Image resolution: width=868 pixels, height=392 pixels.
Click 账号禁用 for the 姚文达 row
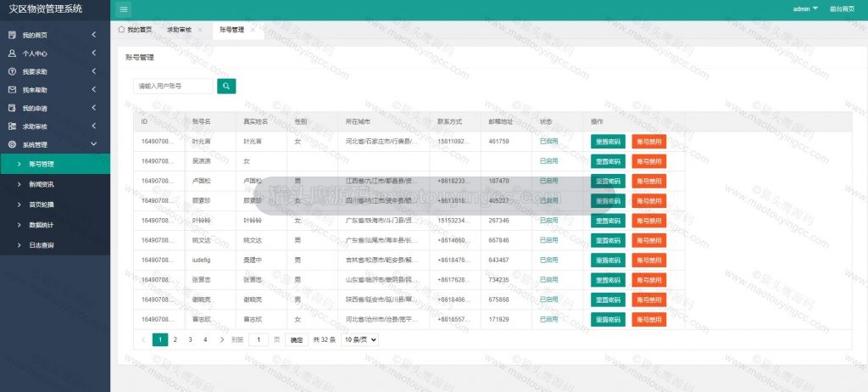[648, 241]
